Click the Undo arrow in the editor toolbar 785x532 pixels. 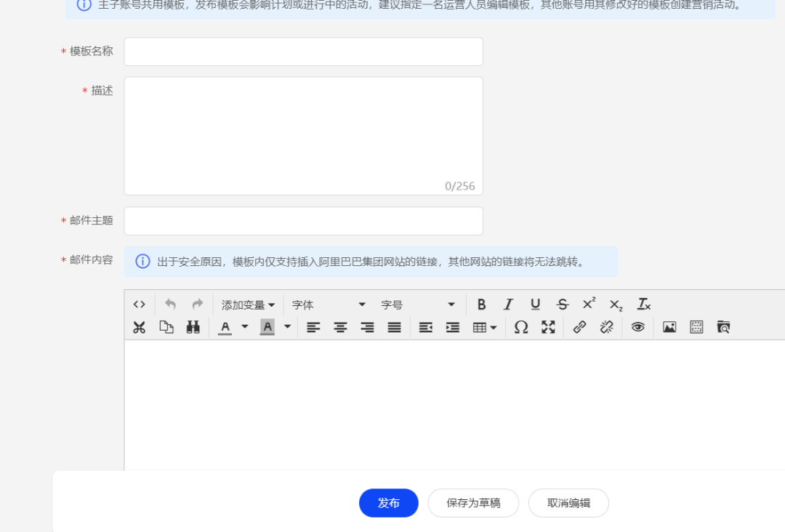tap(171, 304)
